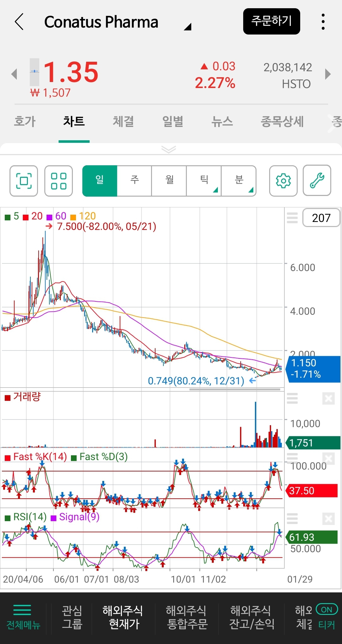Tap Fast %D(3) legend label
This screenshot has height=644, width=342.
(x=99, y=457)
